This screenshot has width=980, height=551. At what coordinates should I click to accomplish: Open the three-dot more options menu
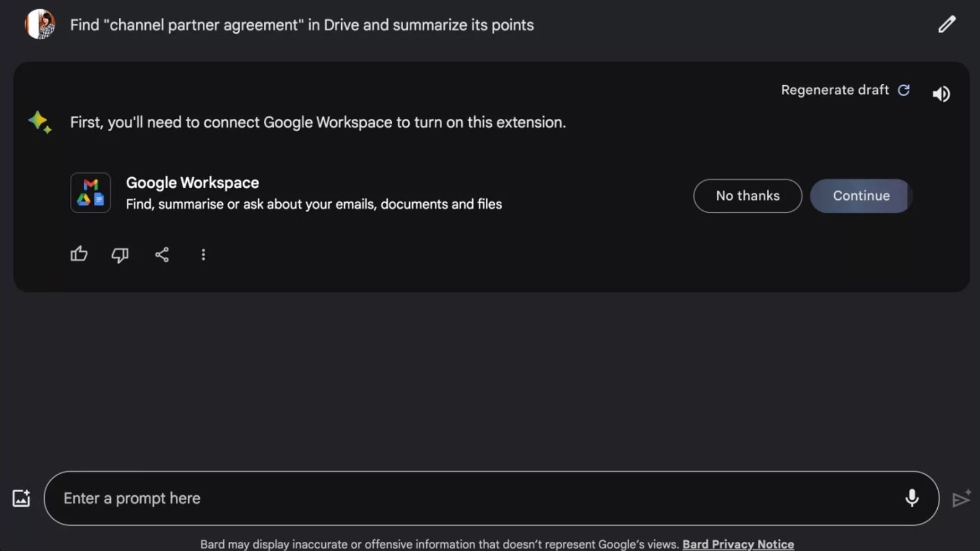click(x=203, y=254)
